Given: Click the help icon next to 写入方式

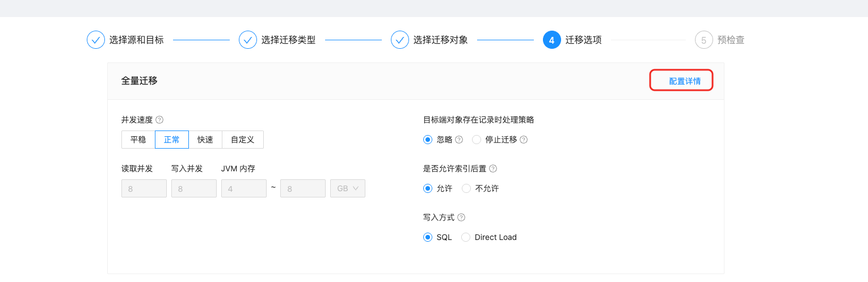Looking at the screenshot, I should point(461,217).
